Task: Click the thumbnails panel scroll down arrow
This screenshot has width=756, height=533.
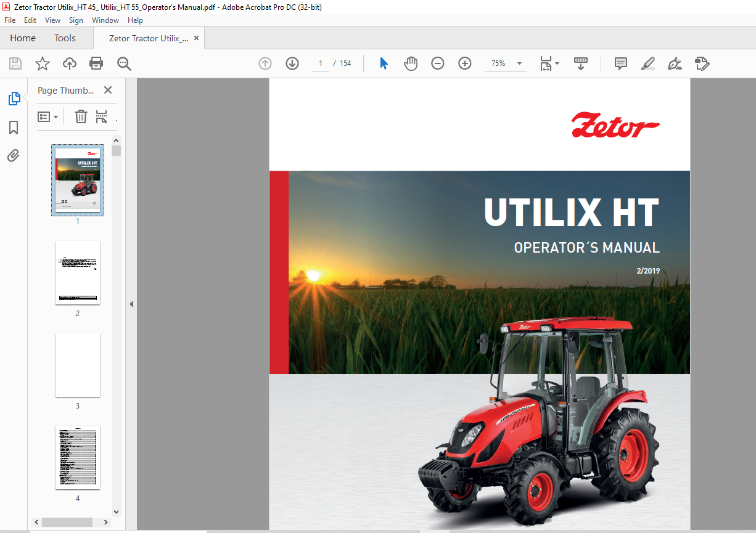Action: point(117,511)
